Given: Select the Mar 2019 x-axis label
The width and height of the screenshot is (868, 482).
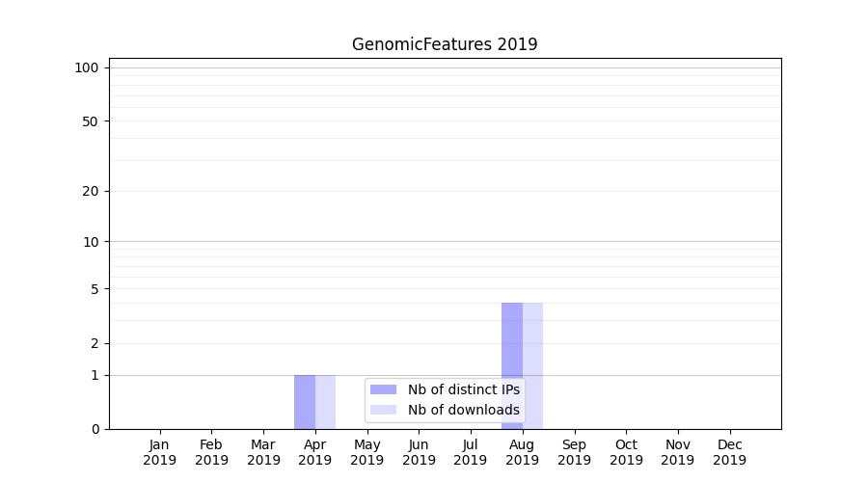Looking at the screenshot, I should coord(263,452).
